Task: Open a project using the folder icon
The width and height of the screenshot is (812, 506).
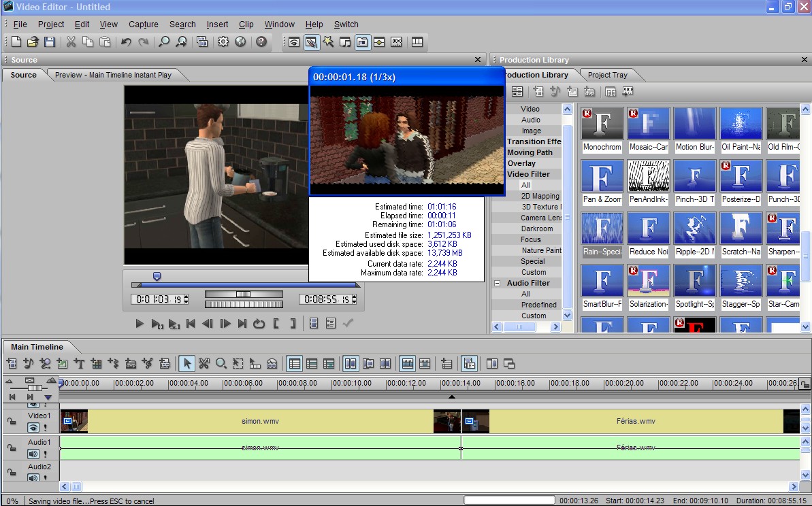Action: click(33, 42)
